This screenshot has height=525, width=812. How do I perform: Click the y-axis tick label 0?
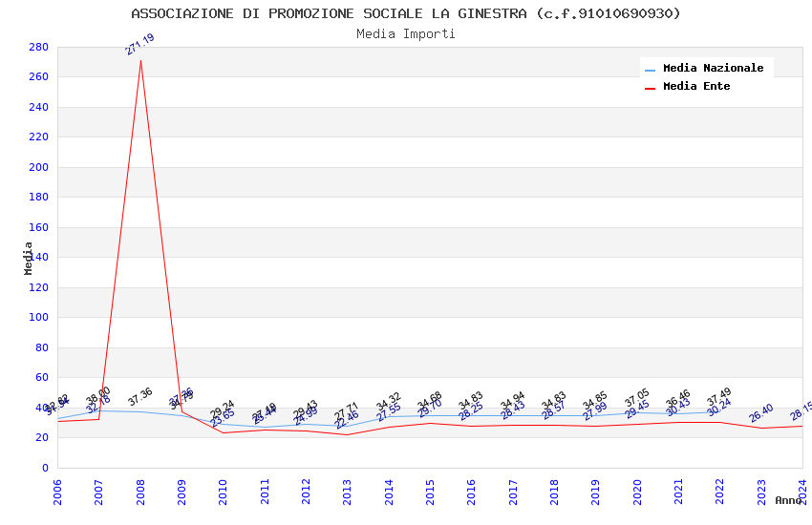[x=46, y=468]
